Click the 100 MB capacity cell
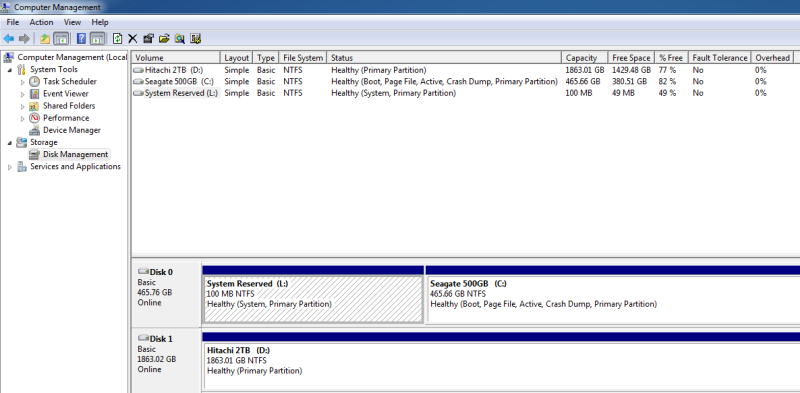This screenshot has height=393, width=800. 579,93
